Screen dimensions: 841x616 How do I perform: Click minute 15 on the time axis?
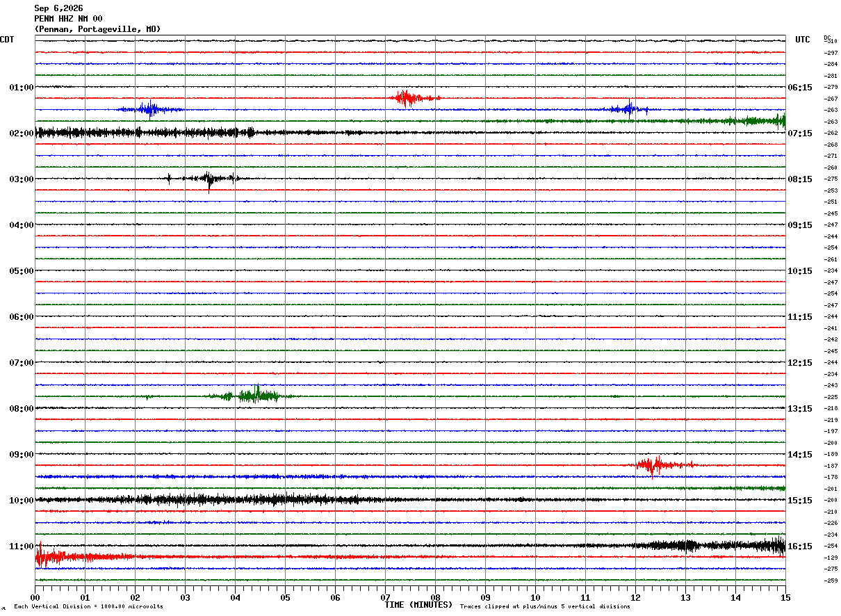pos(785,597)
